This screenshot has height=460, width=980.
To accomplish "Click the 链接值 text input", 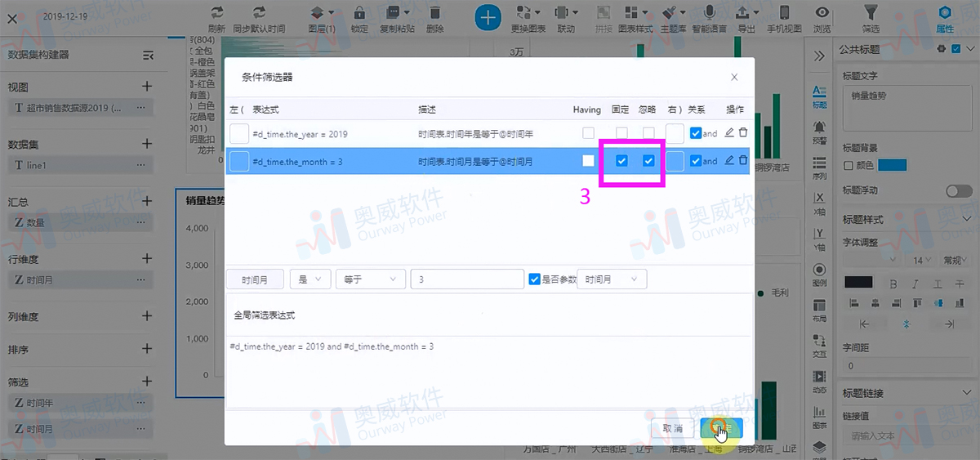I will [x=907, y=435].
